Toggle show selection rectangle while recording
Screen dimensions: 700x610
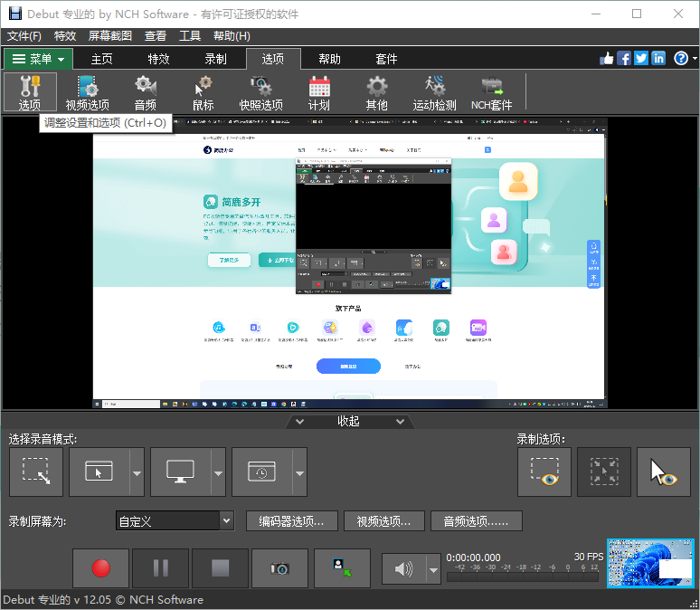[544, 472]
